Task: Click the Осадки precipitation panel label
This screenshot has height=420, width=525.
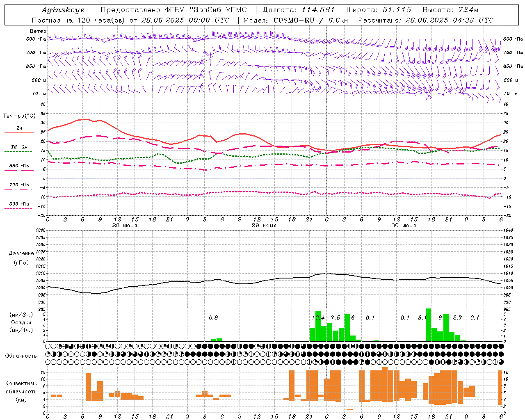Action: coord(21,322)
